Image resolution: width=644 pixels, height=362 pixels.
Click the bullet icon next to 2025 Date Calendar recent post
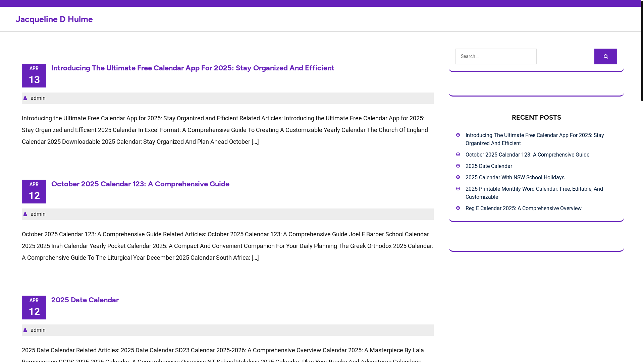click(x=458, y=166)
